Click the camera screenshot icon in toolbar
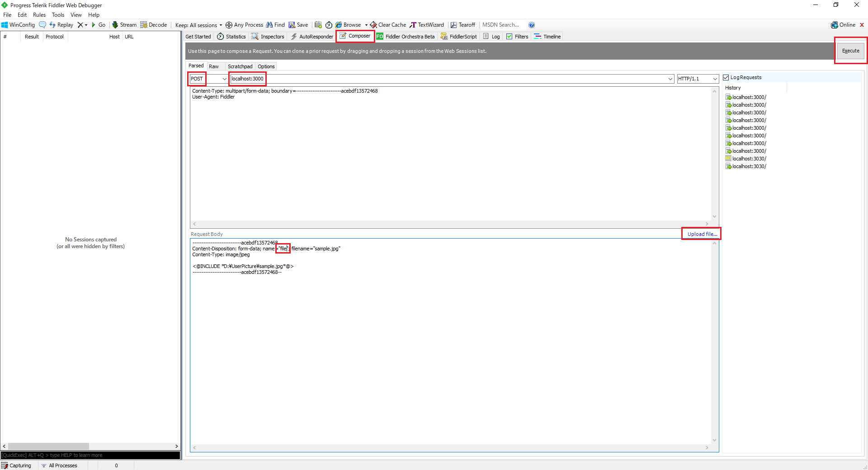Image resolution: width=868 pixels, height=470 pixels. [318, 25]
